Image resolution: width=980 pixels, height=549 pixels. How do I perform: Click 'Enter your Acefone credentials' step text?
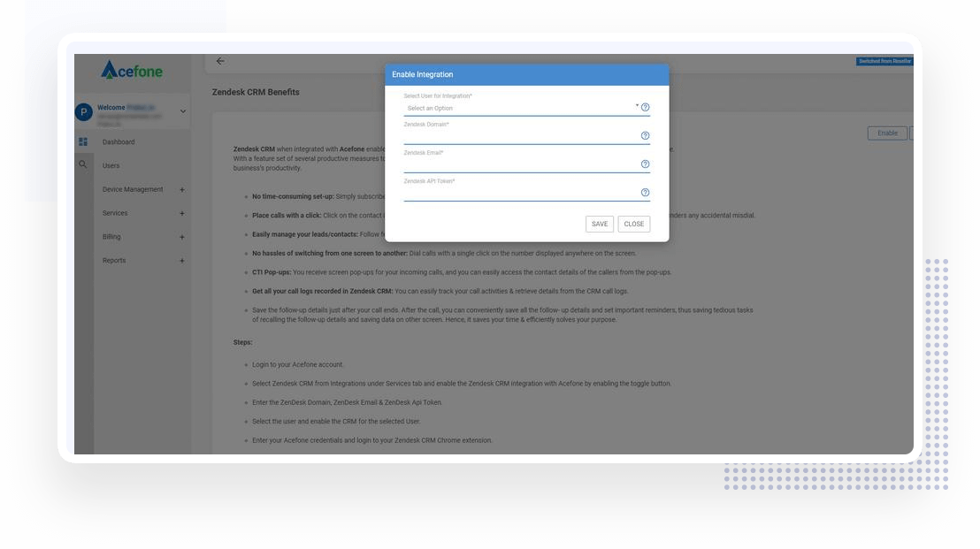(x=371, y=440)
